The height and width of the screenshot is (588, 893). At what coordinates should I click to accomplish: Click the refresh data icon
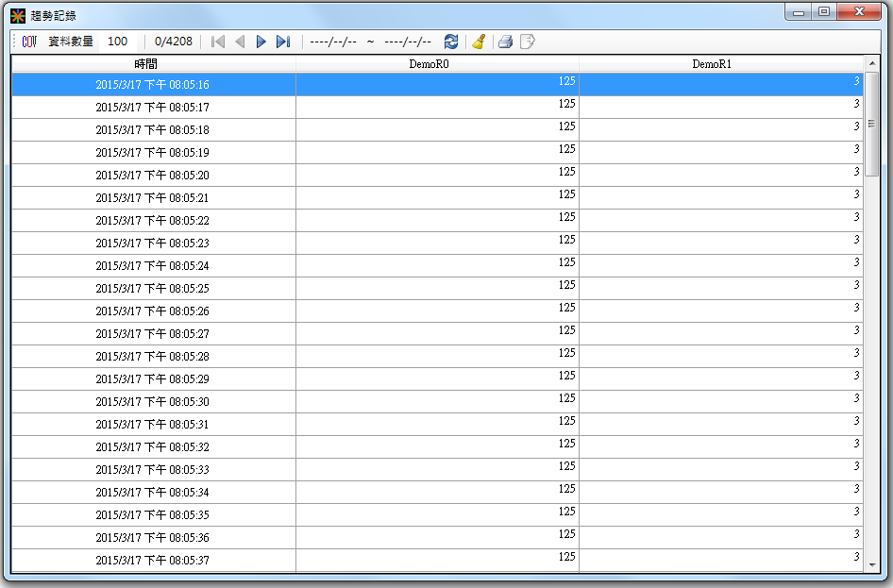coord(451,42)
